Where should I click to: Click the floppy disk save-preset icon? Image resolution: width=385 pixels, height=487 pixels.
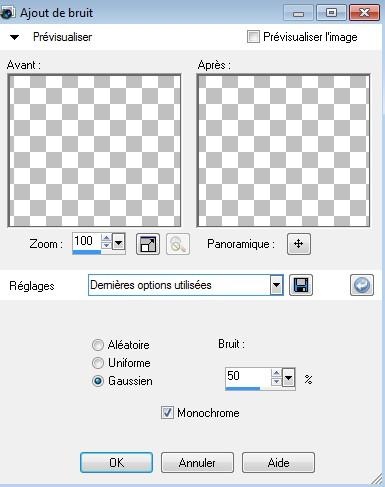click(x=301, y=285)
